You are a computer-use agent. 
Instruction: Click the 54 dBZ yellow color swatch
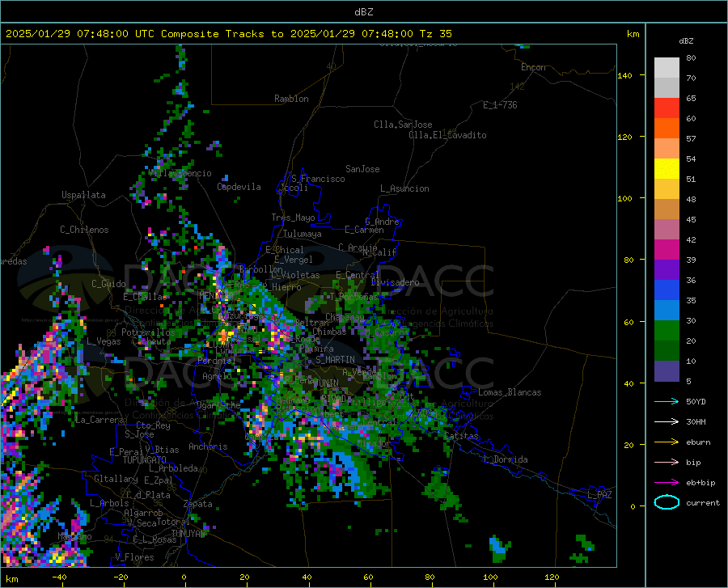coord(667,168)
